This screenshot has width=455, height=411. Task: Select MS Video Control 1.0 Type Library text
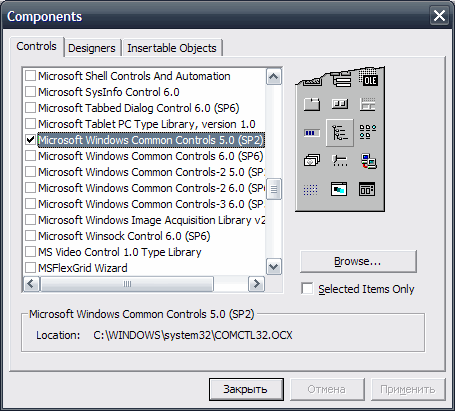pyautogui.click(x=120, y=252)
